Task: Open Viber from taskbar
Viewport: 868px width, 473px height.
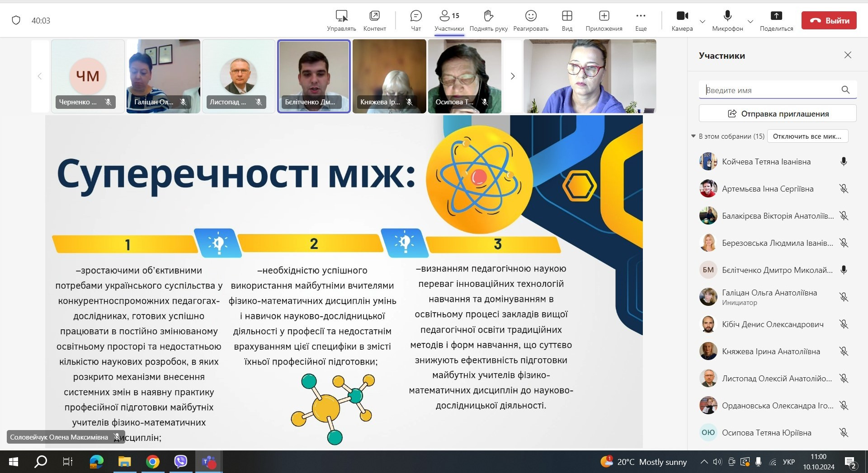Action: pos(181,462)
